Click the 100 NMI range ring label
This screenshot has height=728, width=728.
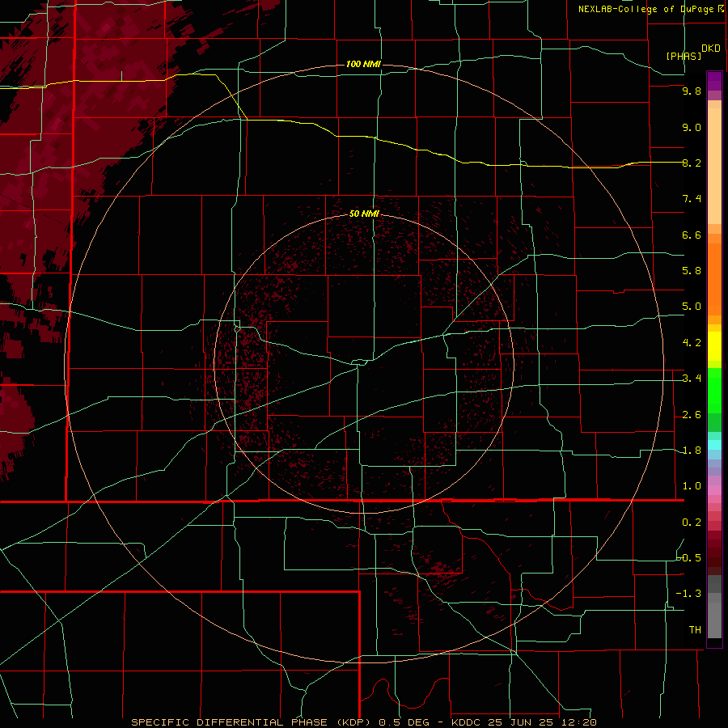tap(363, 64)
